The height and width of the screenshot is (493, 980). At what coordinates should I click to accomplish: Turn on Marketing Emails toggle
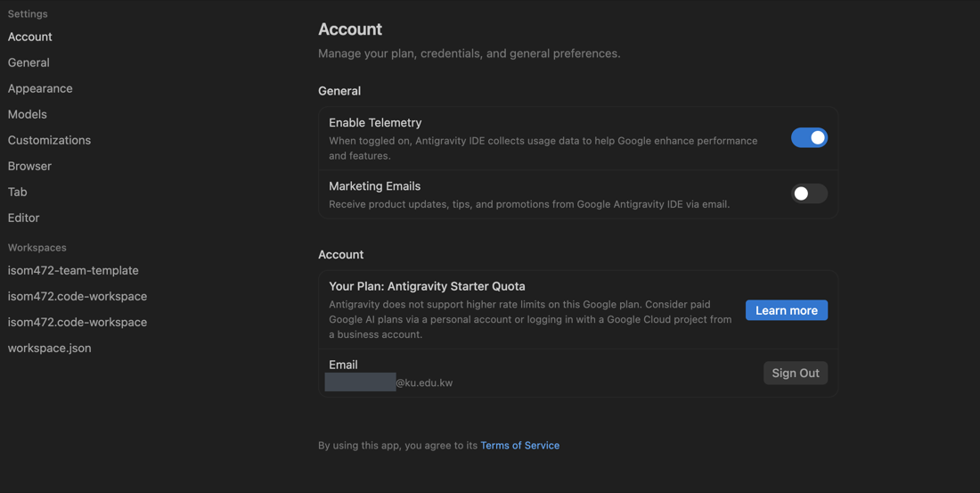coord(809,193)
